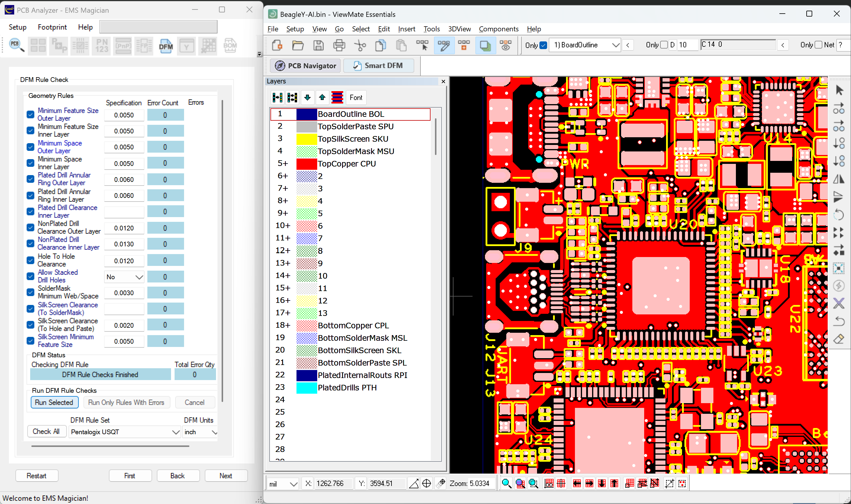Image resolution: width=851 pixels, height=504 pixels.
Task: Open the mil units dropdown
Action: pyautogui.click(x=283, y=484)
